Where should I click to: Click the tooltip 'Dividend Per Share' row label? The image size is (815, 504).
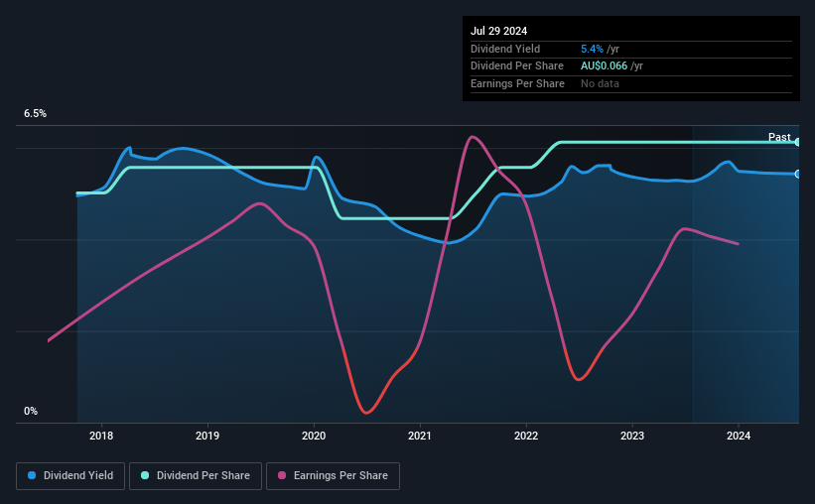click(517, 66)
